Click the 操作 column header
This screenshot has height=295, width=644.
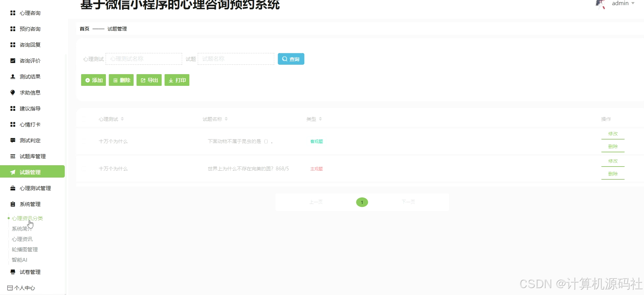click(x=606, y=119)
